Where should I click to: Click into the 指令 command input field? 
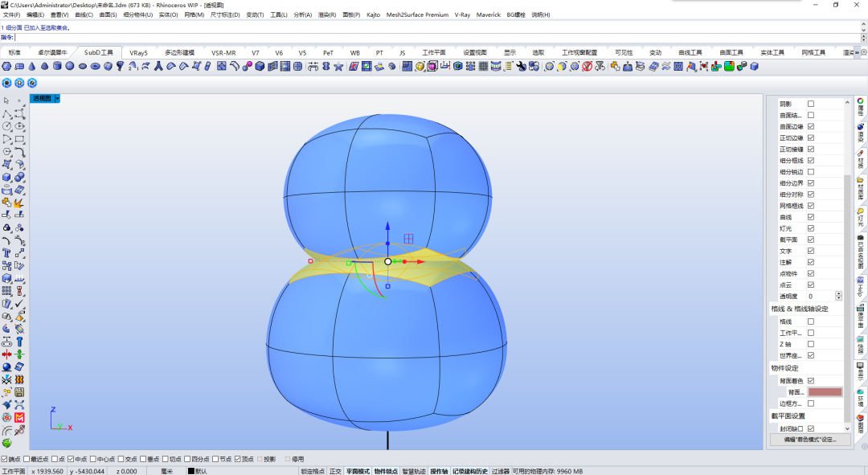[x=437, y=37]
